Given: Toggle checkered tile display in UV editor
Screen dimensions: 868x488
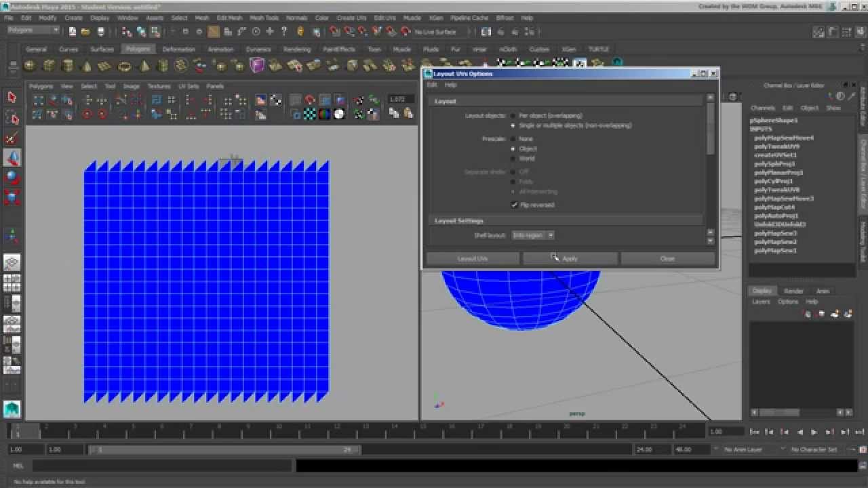Looking at the screenshot, I should [x=310, y=114].
